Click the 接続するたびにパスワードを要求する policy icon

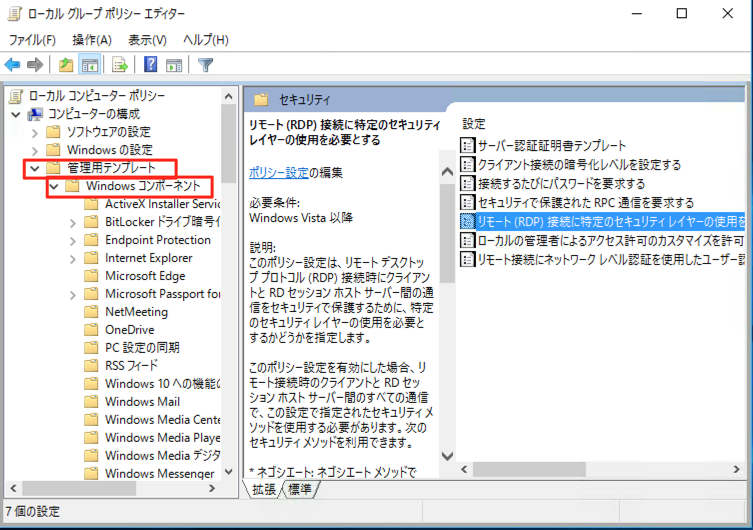point(467,183)
